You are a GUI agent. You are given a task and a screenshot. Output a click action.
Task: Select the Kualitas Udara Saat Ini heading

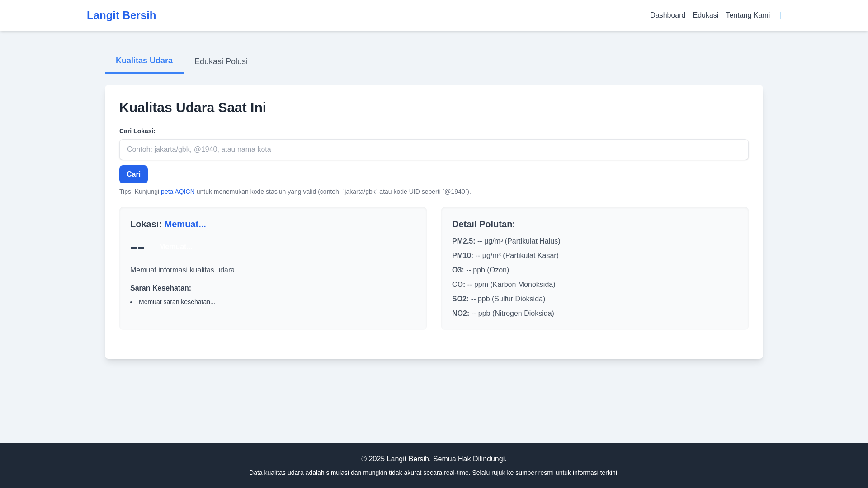pos(193,108)
